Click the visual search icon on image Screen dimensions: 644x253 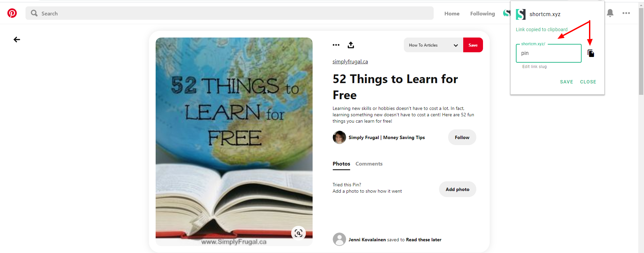coord(298,233)
